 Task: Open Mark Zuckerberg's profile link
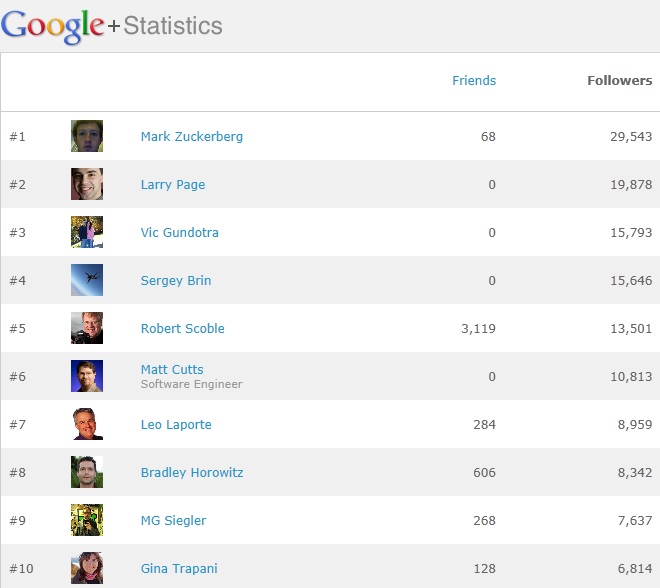(192, 137)
